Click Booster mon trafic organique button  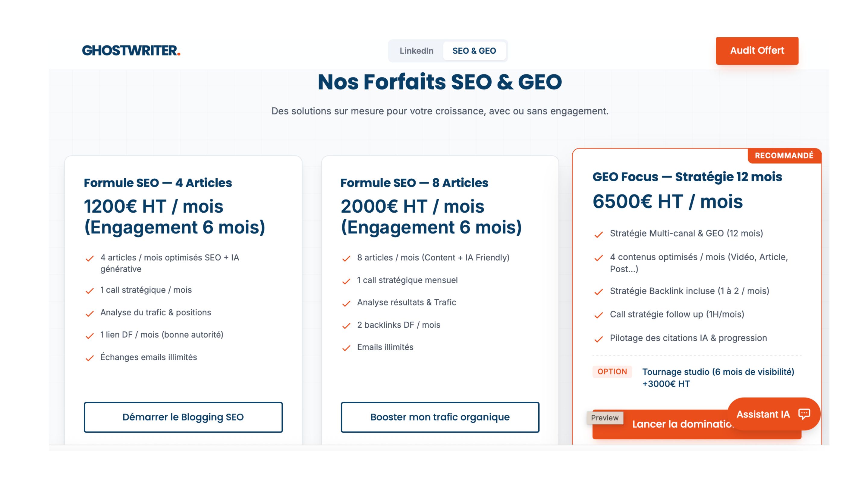pos(440,417)
